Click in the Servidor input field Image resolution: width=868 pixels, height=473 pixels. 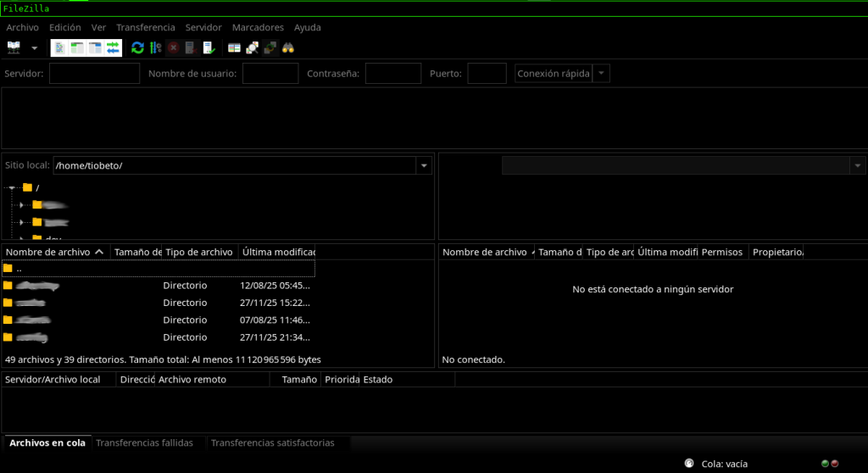pyautogui.click(x=94, y=74)
